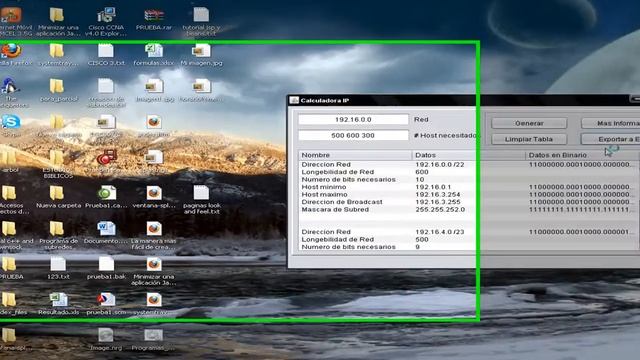Click the Exportar a E... button

611,139
